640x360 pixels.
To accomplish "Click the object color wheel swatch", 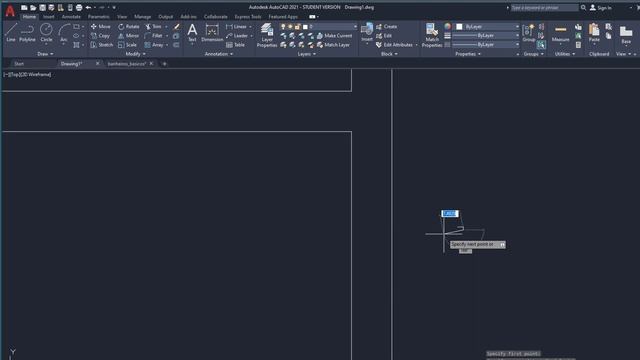I will point(448,27).
